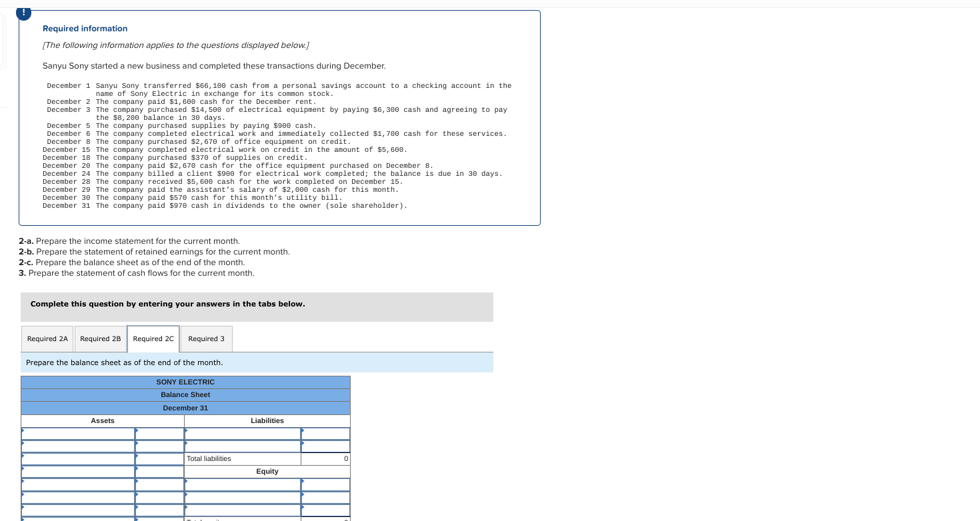Image resolution: width=980 pixels, height=521 pixels.
Task: Click December 30 utility bill line
Action: coord(193,198)
